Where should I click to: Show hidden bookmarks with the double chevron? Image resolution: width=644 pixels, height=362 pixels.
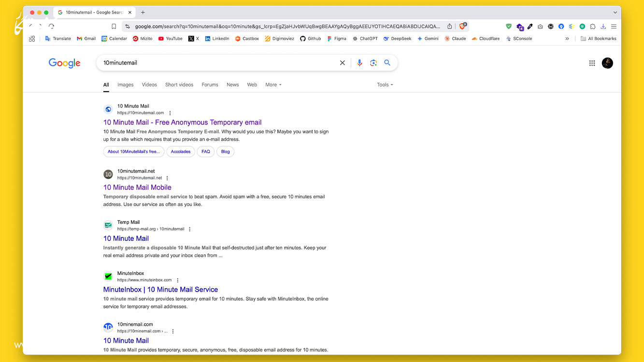[567, 39]
